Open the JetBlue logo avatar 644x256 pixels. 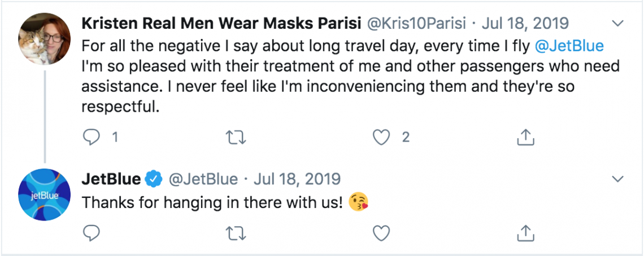[45, 194]
